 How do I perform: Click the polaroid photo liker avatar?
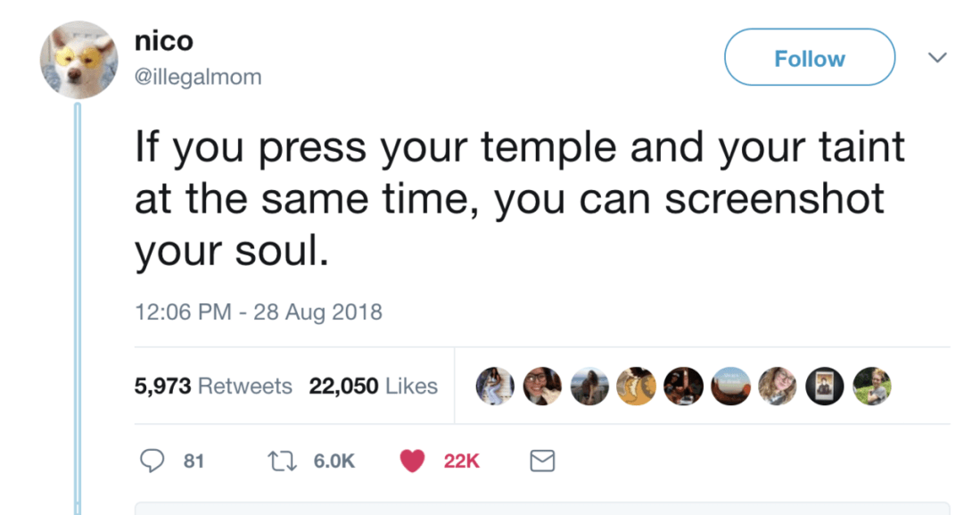(825, 386)
